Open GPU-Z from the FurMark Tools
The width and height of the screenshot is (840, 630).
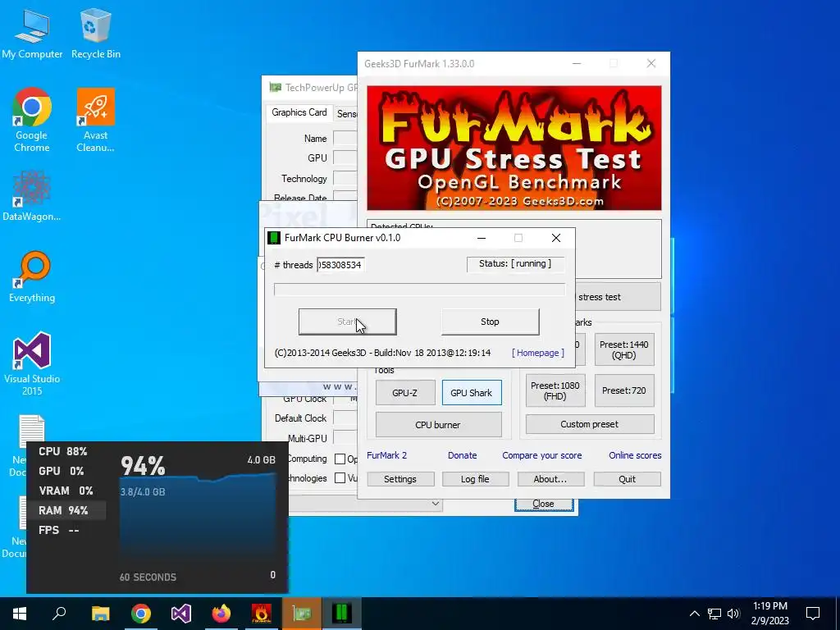click(404, 393)
